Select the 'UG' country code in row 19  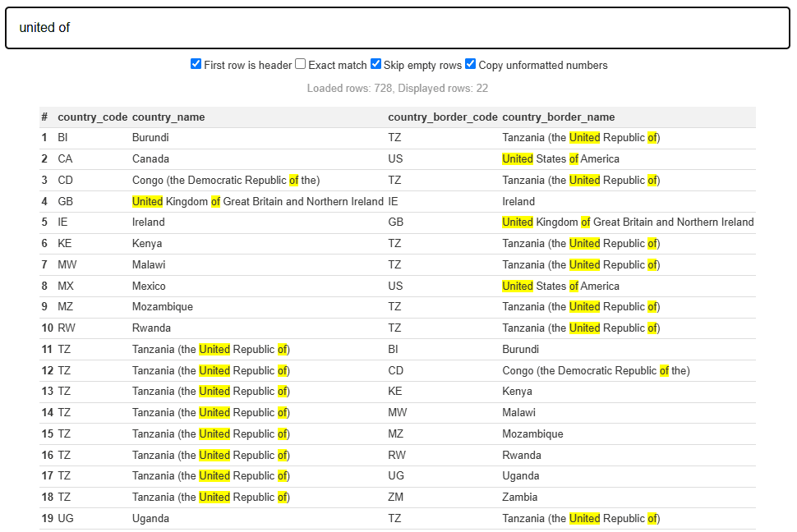coord(66,519)
